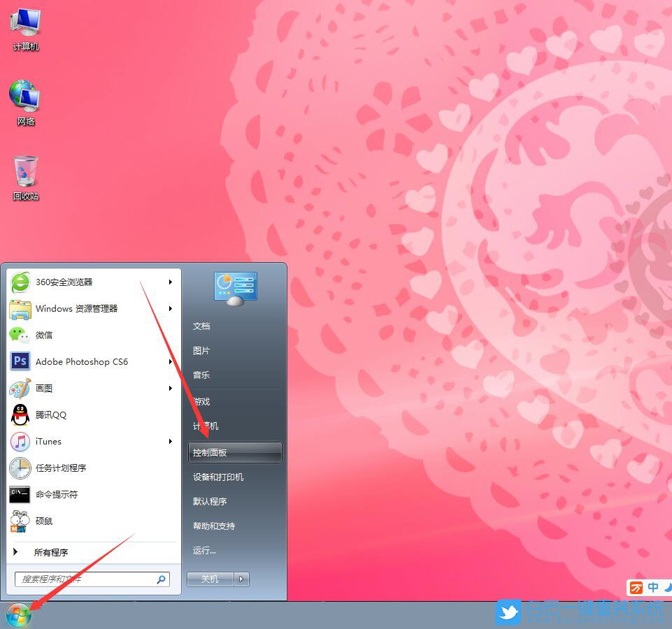Launch Adobe Photoshop CS6 from Start menu
The height and width of the screenshot is (629, 672).
coord(82,361)
